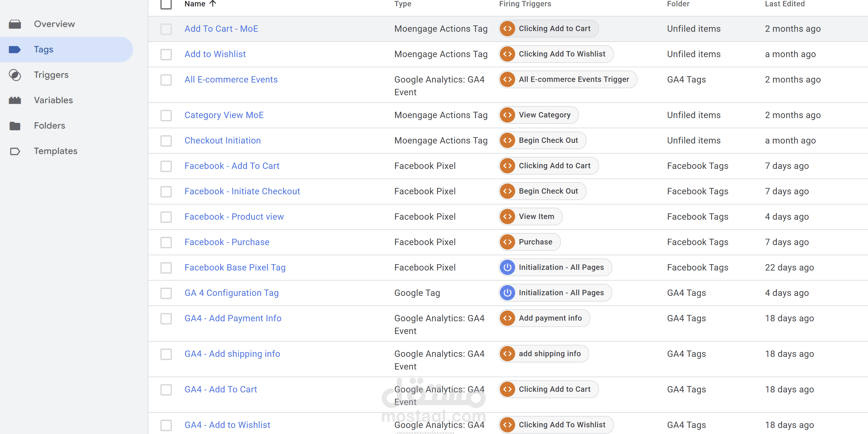868x434 pixels.
Task: Sort by the Type column header
Action: point(403,4)
